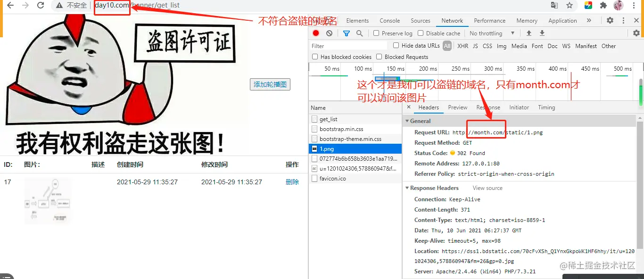The width and height of the screenshot is (644, 279).
Task: Select bootstrap-theme.min.css request in list
Action: tap(355, 139)
